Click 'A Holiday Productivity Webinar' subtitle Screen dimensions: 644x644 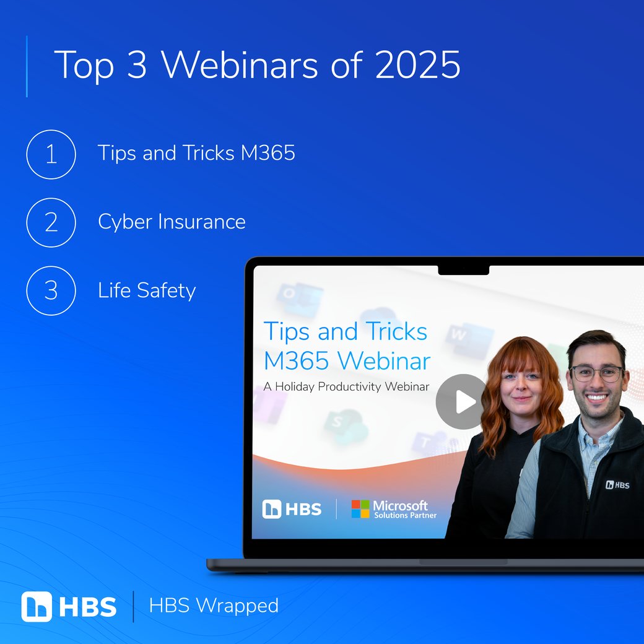[346, 386]
